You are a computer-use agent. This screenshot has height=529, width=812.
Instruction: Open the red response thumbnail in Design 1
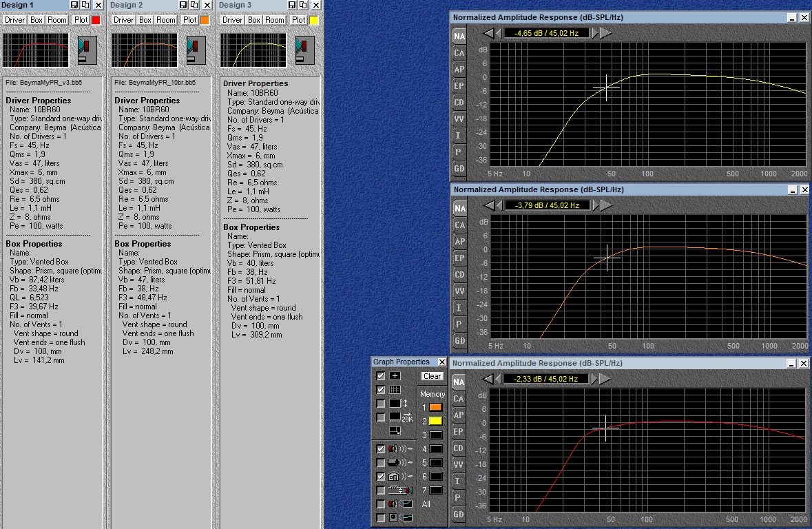[36, 50]
